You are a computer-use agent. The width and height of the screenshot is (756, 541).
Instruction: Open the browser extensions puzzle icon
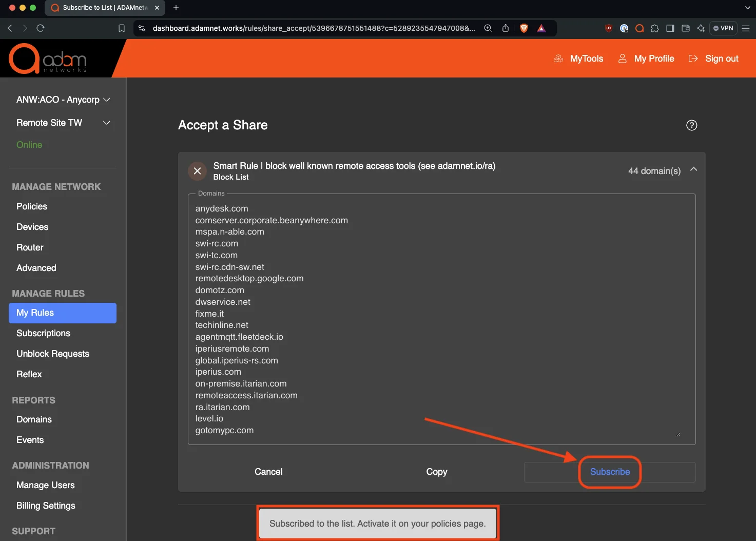pyautogui.click(x=654, y=28)
